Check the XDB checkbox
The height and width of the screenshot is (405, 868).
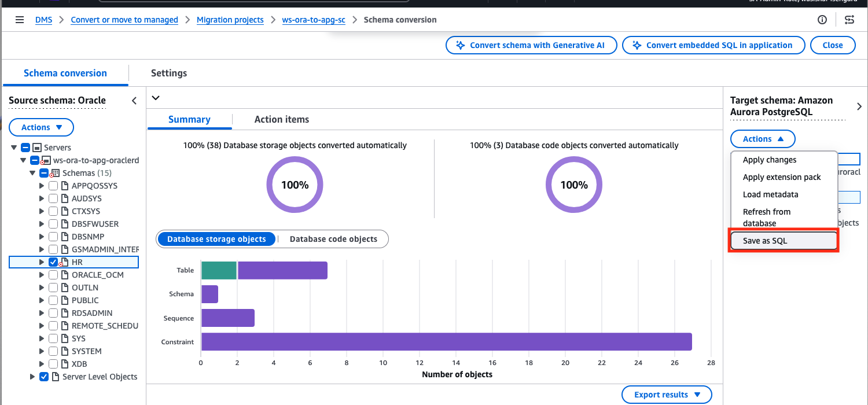(x=53, y=364)
